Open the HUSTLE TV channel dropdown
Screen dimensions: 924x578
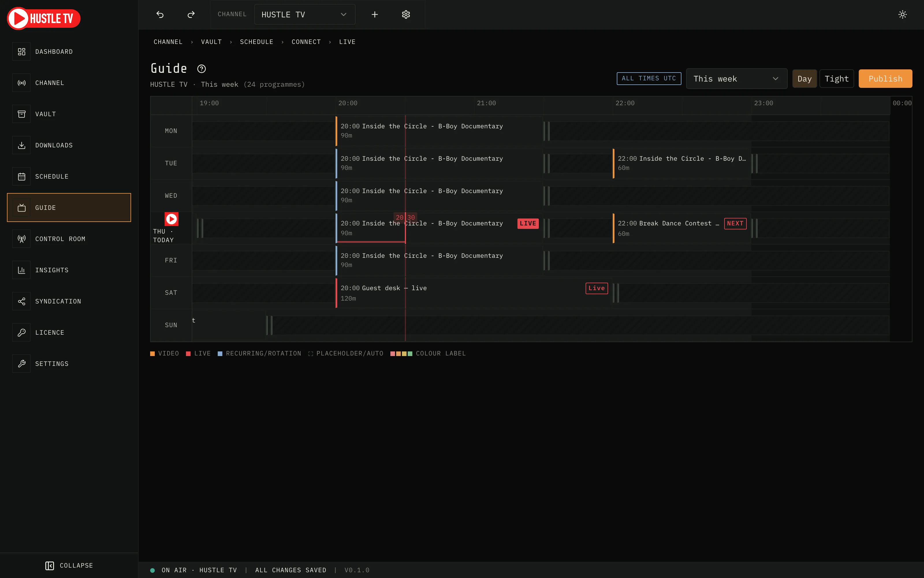[x=305, y=14]
